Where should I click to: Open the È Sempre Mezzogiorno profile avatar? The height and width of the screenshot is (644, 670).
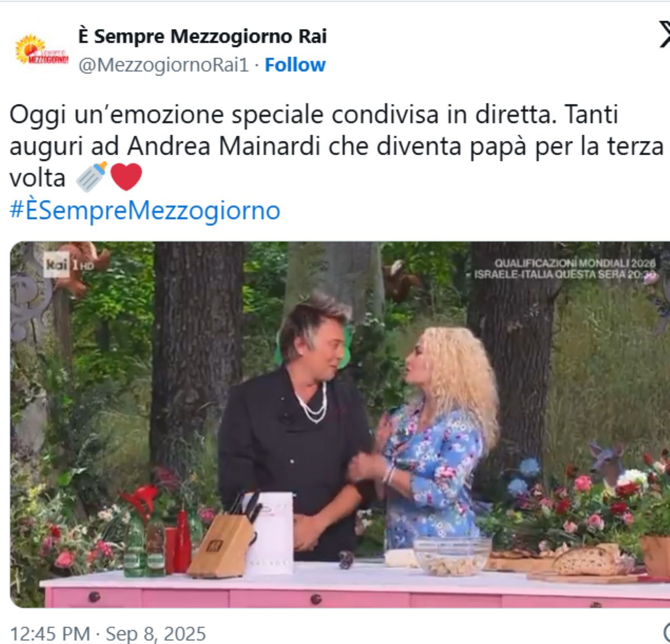(x=41, y=50)
